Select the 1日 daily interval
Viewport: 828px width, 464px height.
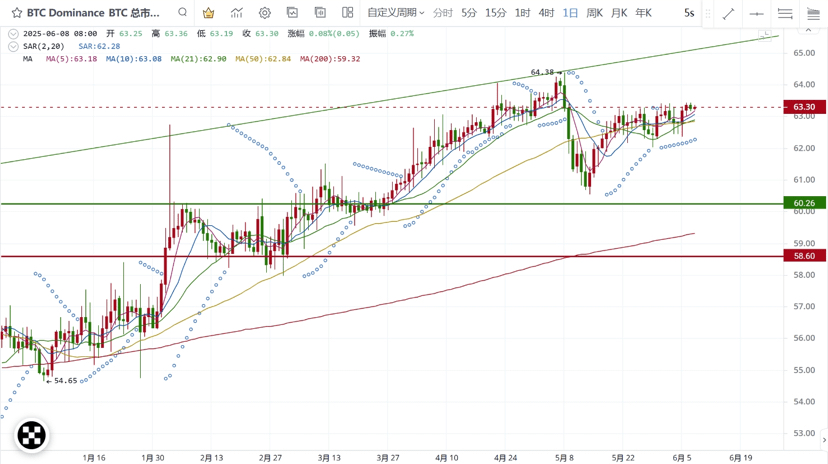(x=570, y=13)
